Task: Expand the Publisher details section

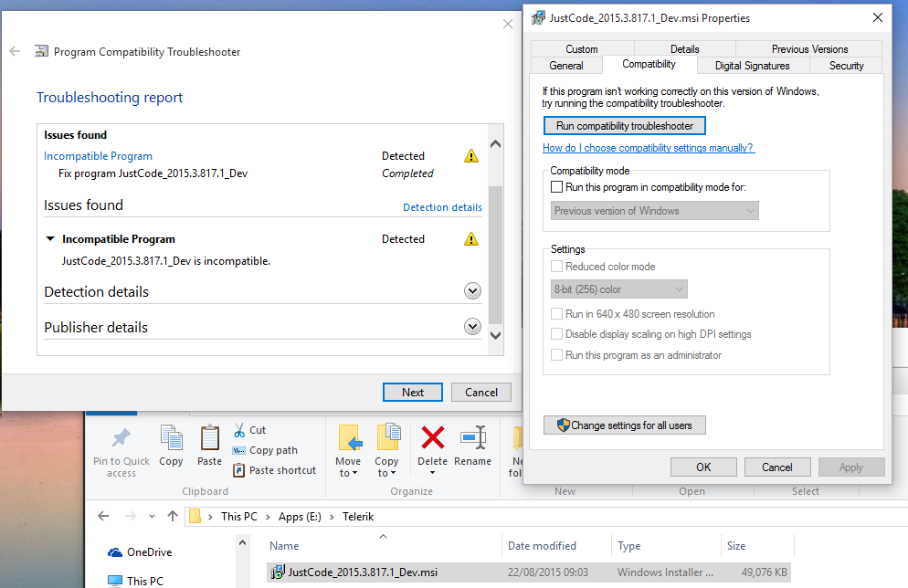Action: (x=472, y=327)
